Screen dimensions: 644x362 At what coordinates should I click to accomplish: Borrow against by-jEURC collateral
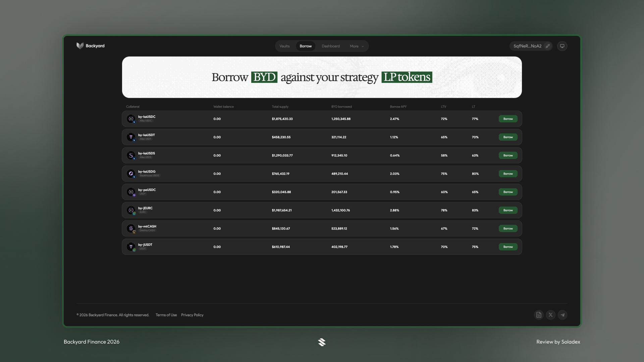point(508,210)
